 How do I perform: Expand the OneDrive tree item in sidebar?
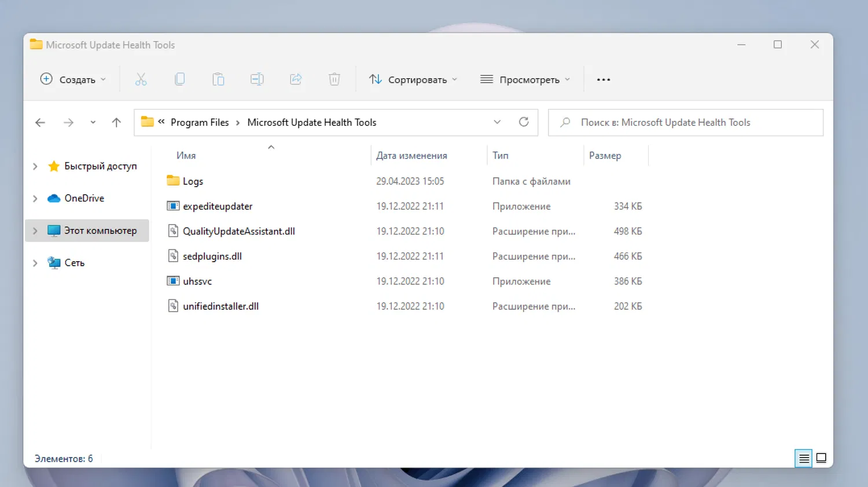tap(35, 198)
